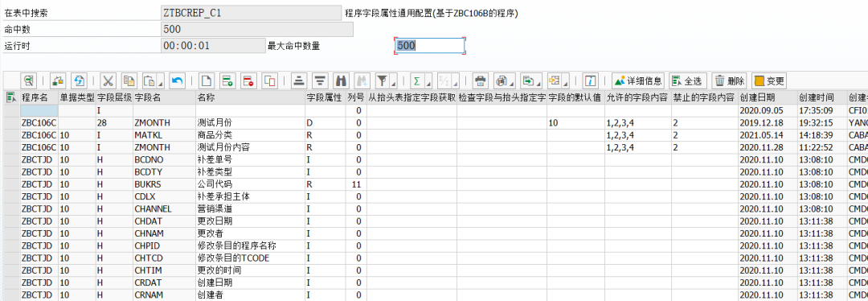Sort the table in ascending order

298,81
